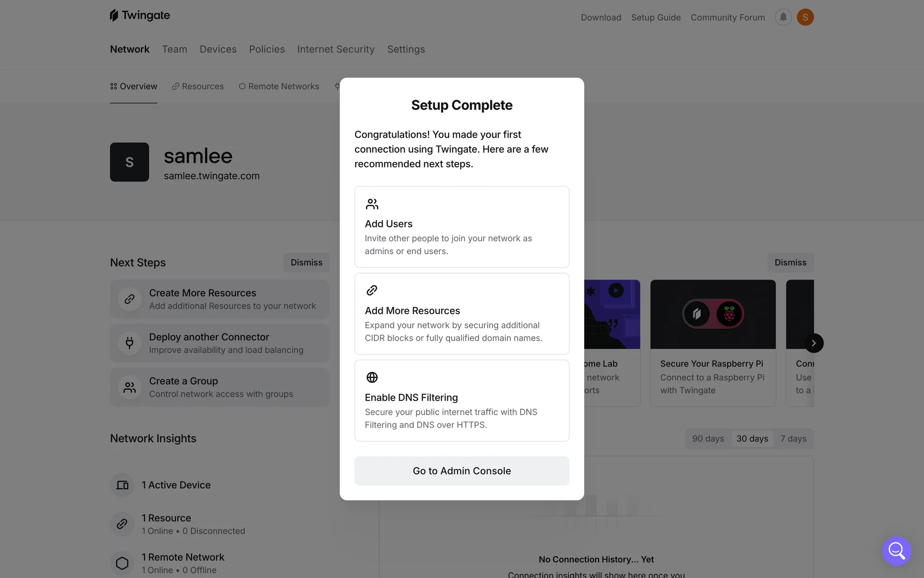Click the Create a Group people icon
924x578 pixels.
click(x=129, y=387)
